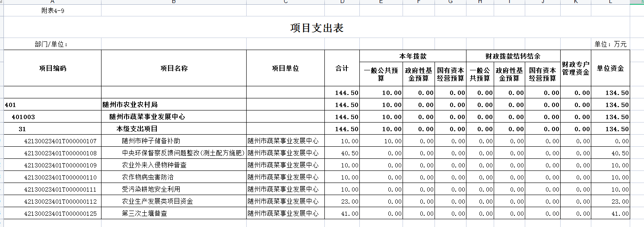The image size is (644, 227).
Task: Select 政府性基金预算 header under 财政拨款结转结余
Action: point(509,74)
